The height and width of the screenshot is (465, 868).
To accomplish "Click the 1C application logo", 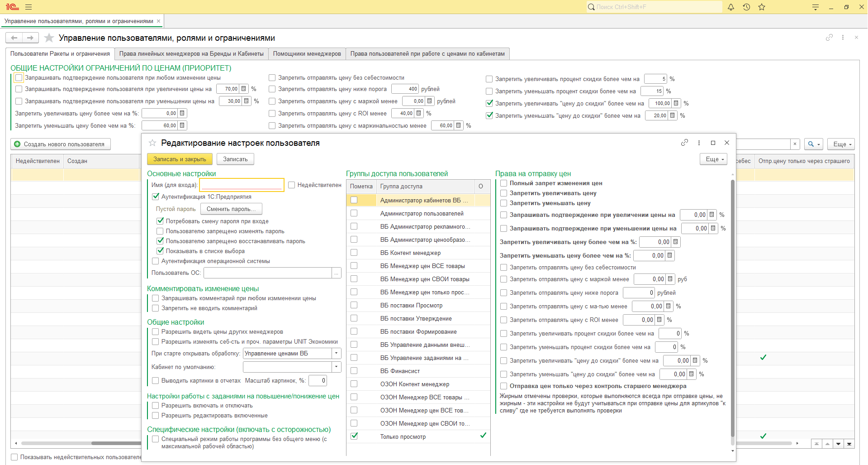I will pos(12,7).
